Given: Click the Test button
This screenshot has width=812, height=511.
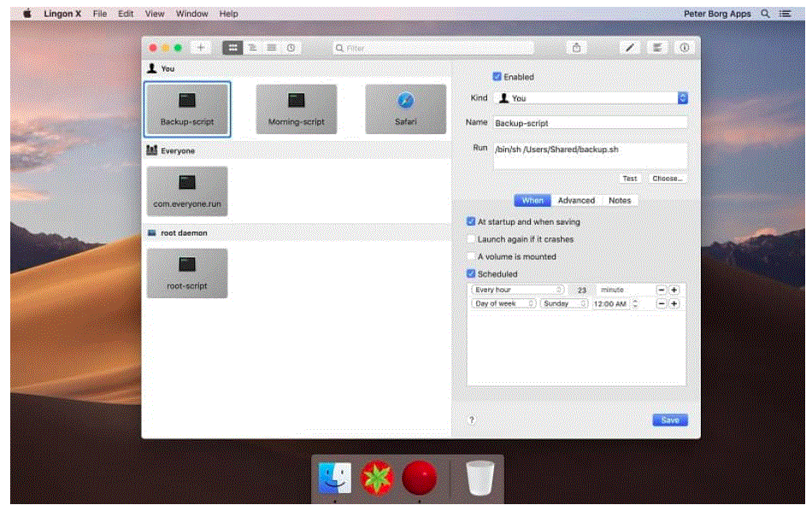Looking at the screenshot, I should tap(630, 179).
